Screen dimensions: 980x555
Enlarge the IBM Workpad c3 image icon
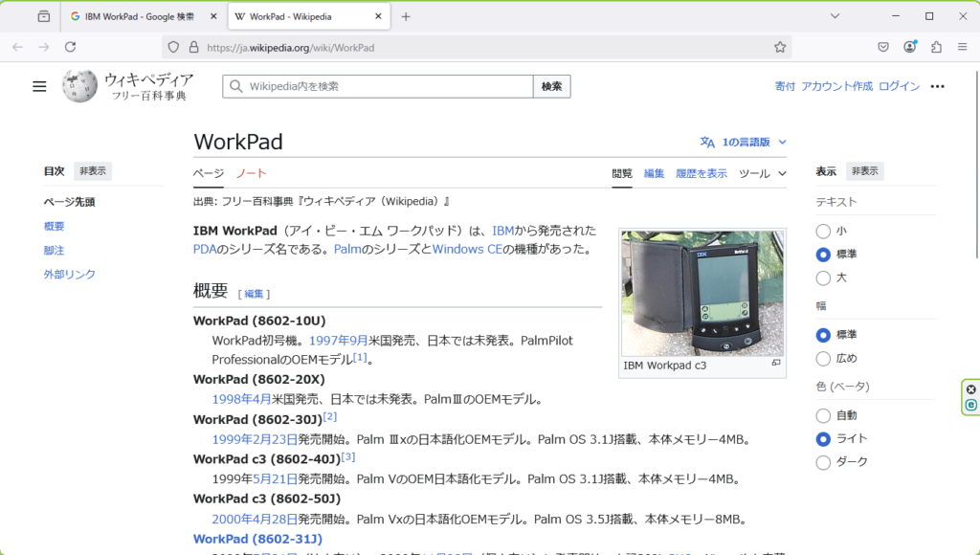(x=776, y=364)
